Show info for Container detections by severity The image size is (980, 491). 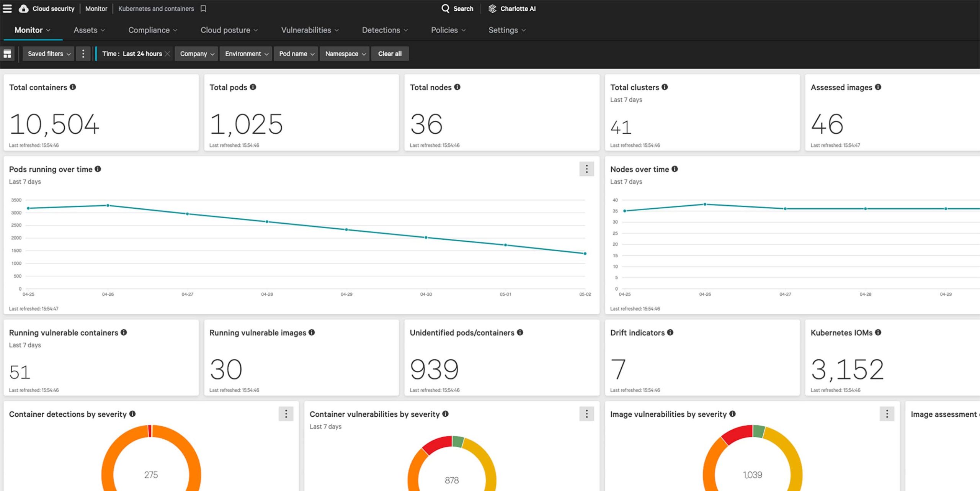pyautogui.click(x=132, y=414)
